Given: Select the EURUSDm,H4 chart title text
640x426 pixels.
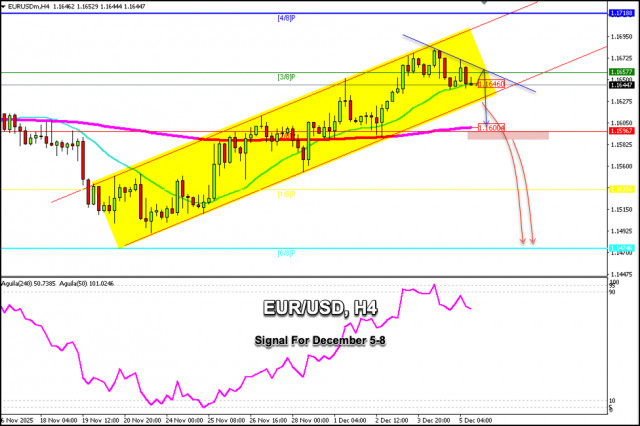Looking at the screenshot, I should [x=29, y=7].
